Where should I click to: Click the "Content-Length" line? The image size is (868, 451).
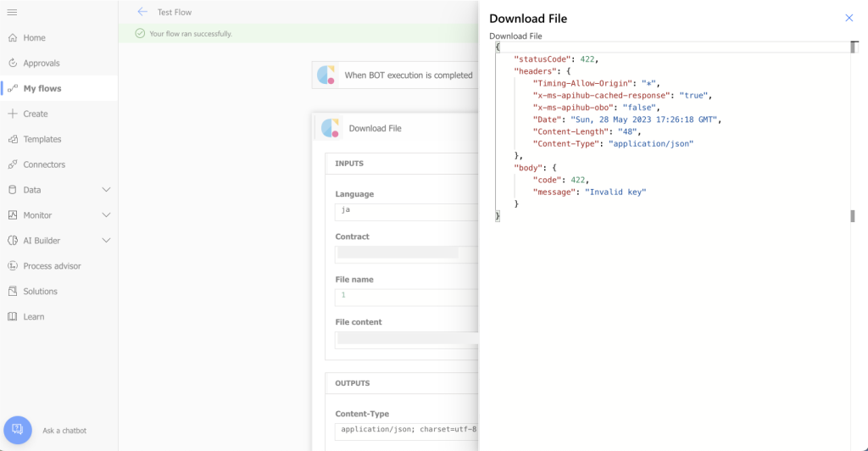pos(587,131)
